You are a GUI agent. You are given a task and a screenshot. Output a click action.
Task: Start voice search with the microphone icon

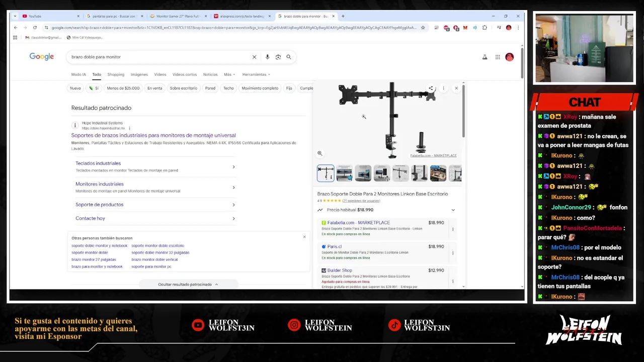click(x=267, y=57)
